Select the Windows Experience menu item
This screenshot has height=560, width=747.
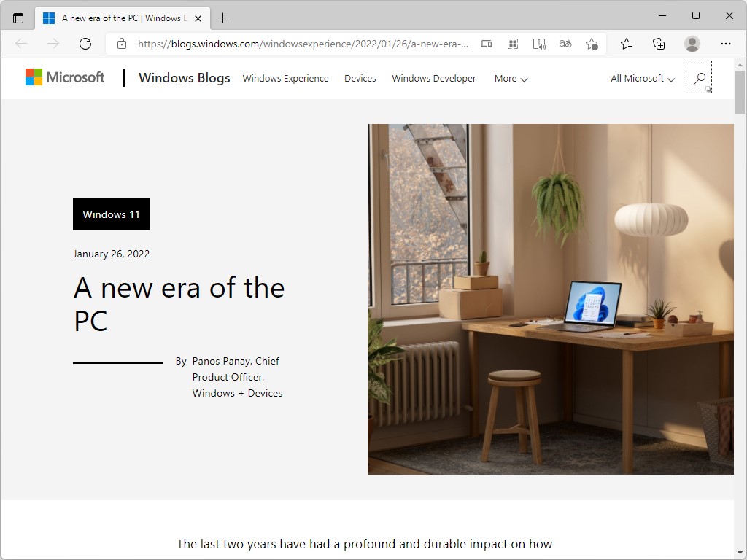[x=285, y=78]
